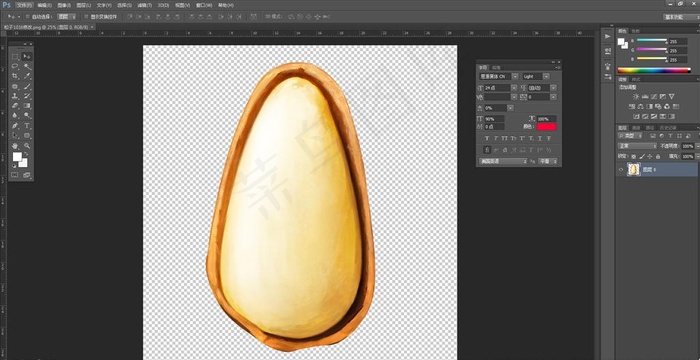Image resolution: width=700 pixels, height=360 pixels.
Task: Select the Lasso tool in the toolbox
Action: pyautogui.click(x=15, y=67)
